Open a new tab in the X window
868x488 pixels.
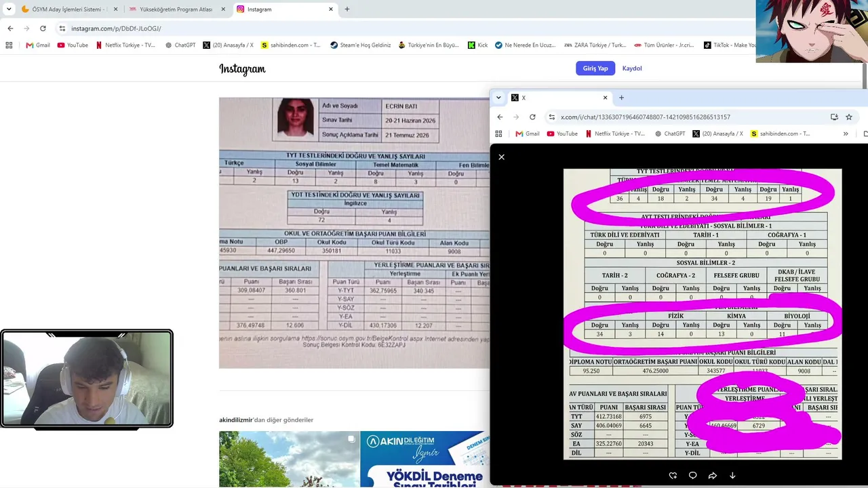621,98
